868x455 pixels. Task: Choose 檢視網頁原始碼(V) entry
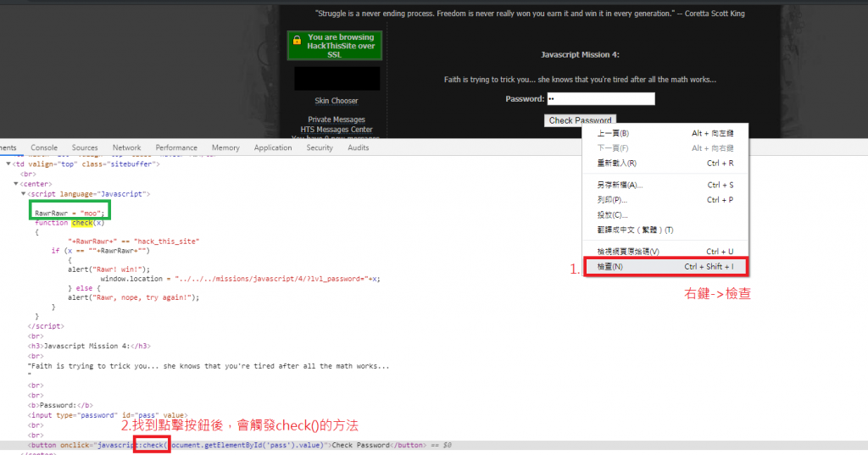point(665,252)
